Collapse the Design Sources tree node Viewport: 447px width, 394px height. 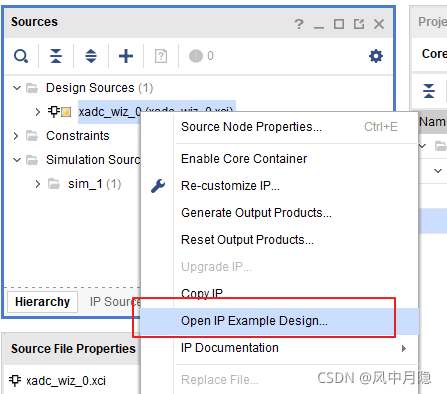point(17,88)
